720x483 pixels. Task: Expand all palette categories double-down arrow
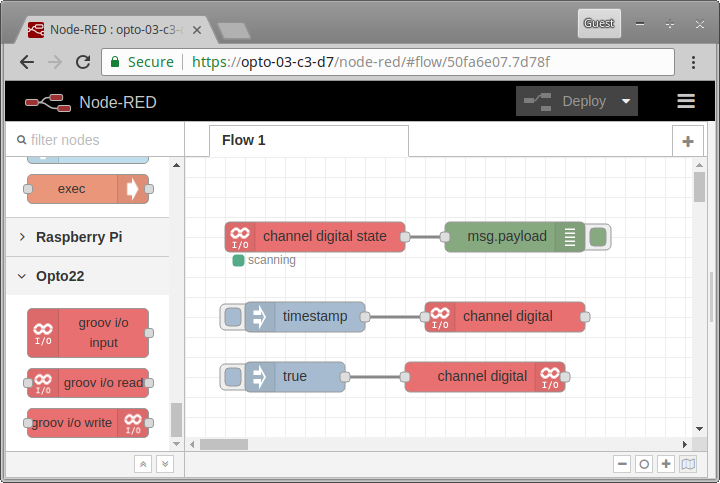pos(165,464)
